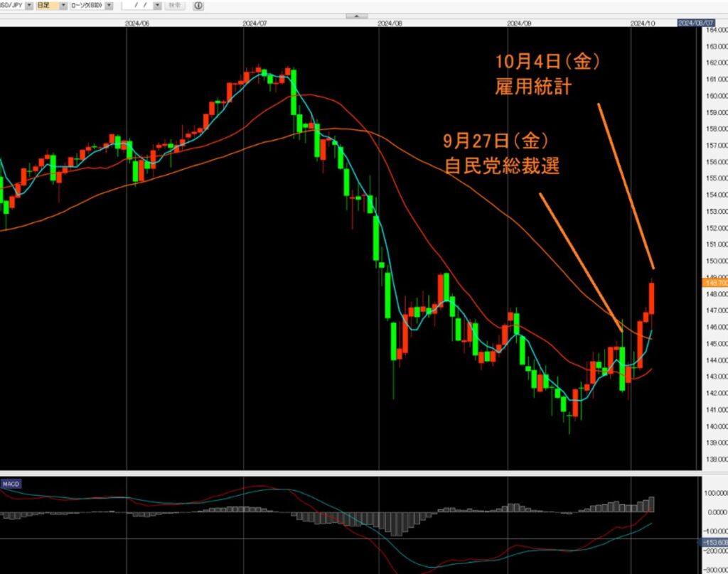Click the 2024/07 date axis label
The height and width of the screenshot is (574, 728).
click(254, 23)
